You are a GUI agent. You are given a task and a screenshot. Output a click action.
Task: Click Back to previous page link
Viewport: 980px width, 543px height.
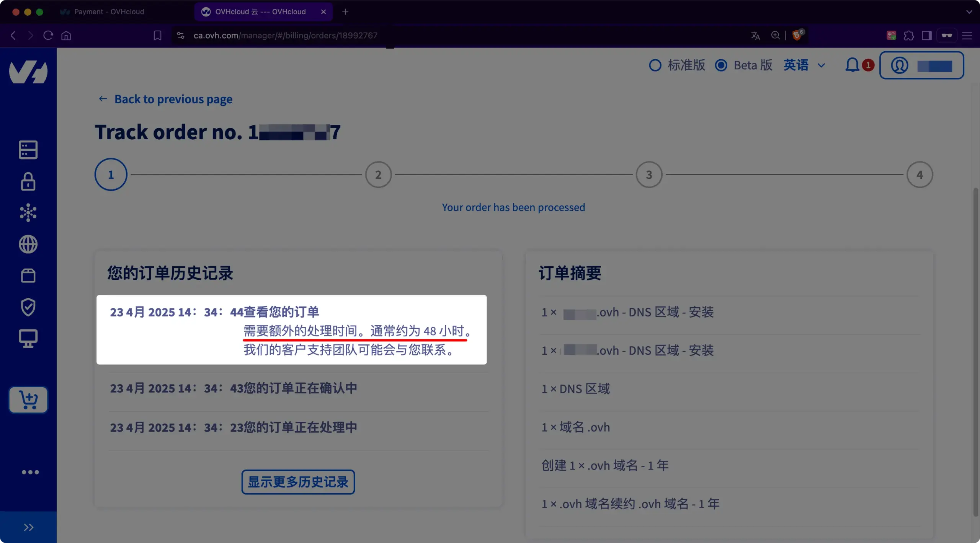click(x=165, y=99)
